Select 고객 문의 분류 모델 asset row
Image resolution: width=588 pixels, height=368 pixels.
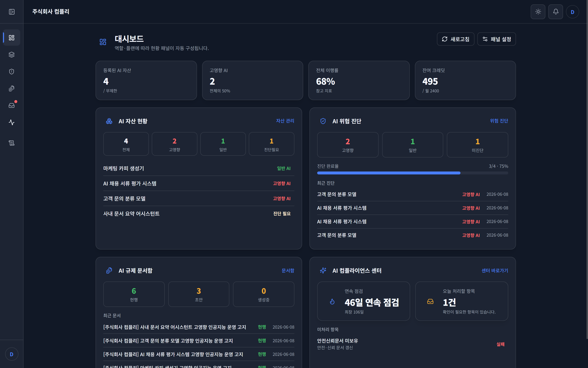click(x=199, y=199)
